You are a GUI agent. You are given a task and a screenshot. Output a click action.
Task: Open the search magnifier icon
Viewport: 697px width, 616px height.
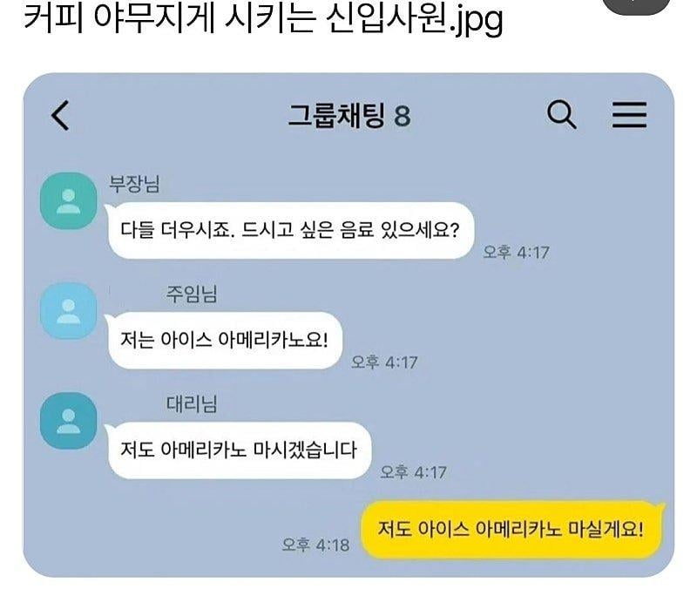point(561,115)
